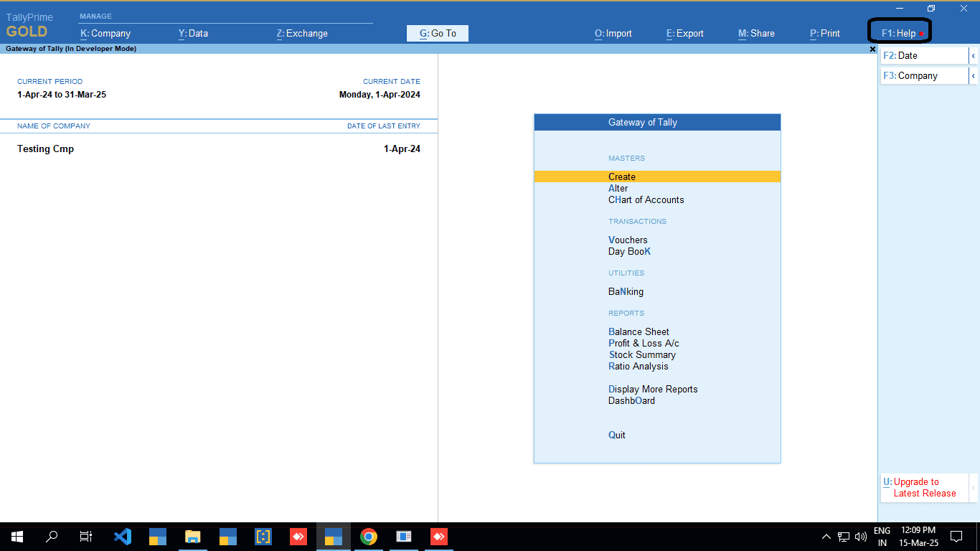Image resolution: width=980 pixels, height=551 pixels.
Task: Open File Explorer from the taskbar
Action: (193, 536)
